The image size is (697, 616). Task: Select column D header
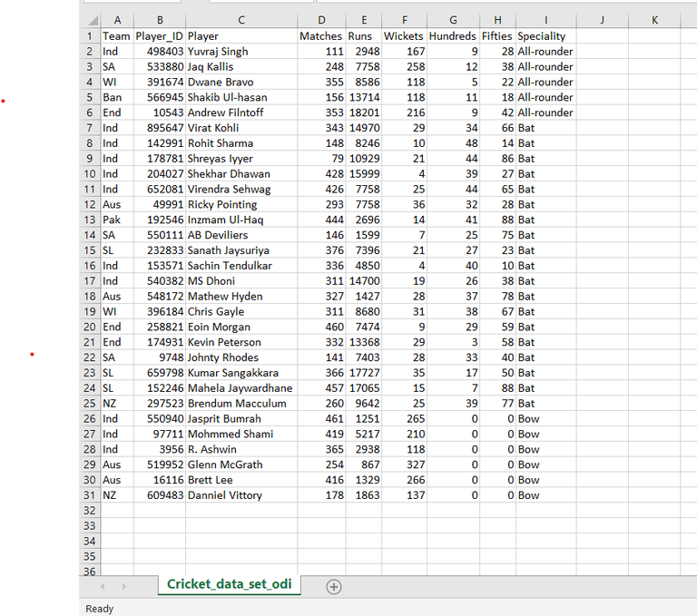tap(321, 20)
